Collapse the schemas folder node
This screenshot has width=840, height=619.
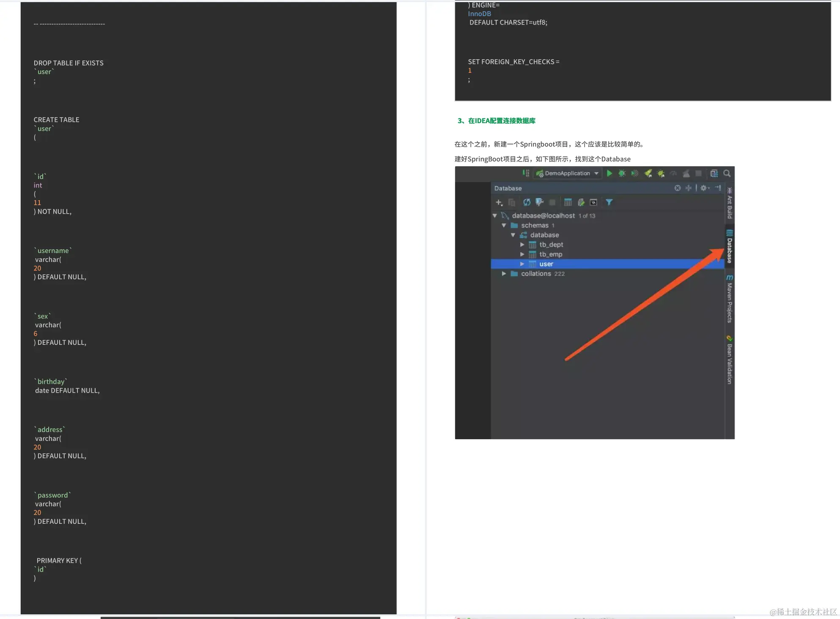click(504, 226)
